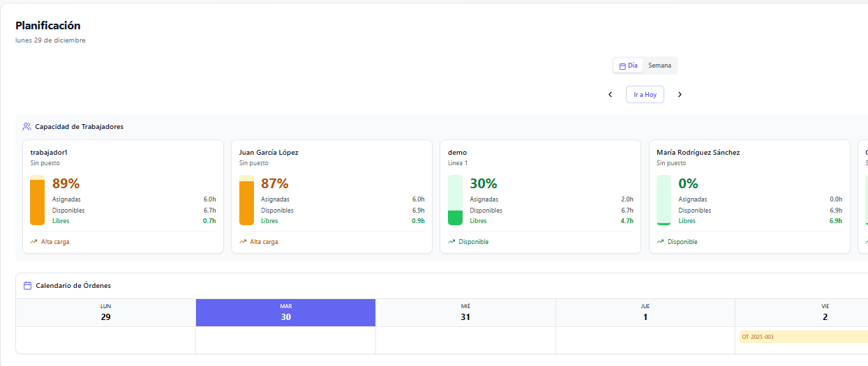This screenshot has width=868, height=366.
Task: Click the Planificación page title
Action: tap(48, 26)
